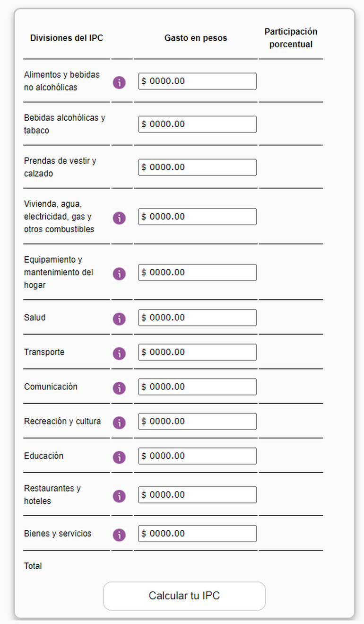Click info icon for Alimentos y bebidas

tap(119, 83)
